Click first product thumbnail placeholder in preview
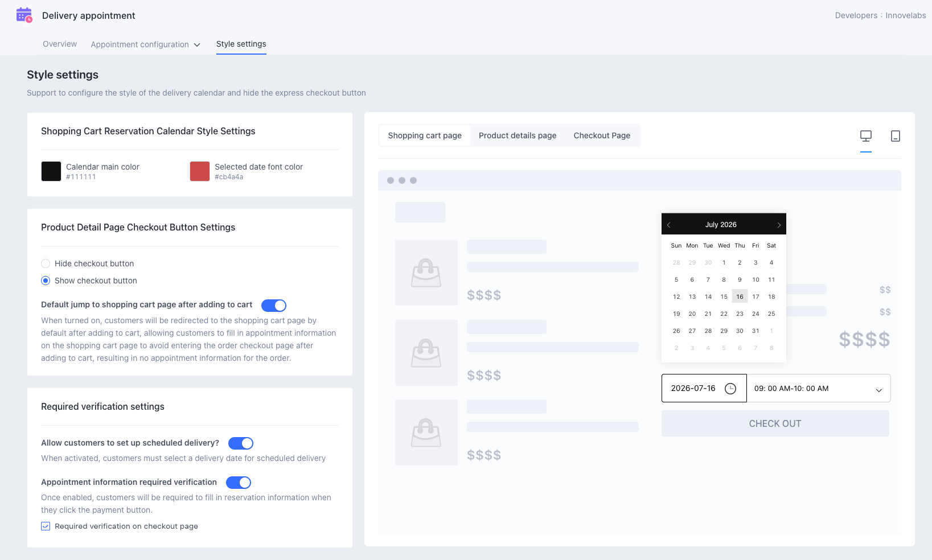 click(x=426, y=273)
